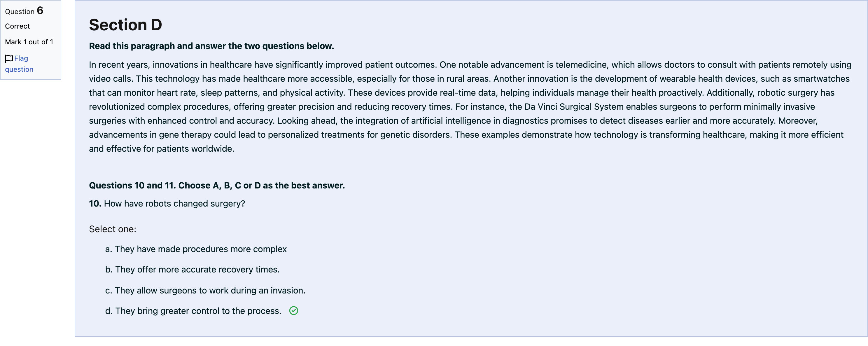The width and height of the screenshot is (868, 346).
Task: Select answer d. greater control to process
Action: click(x=193, y=311)
